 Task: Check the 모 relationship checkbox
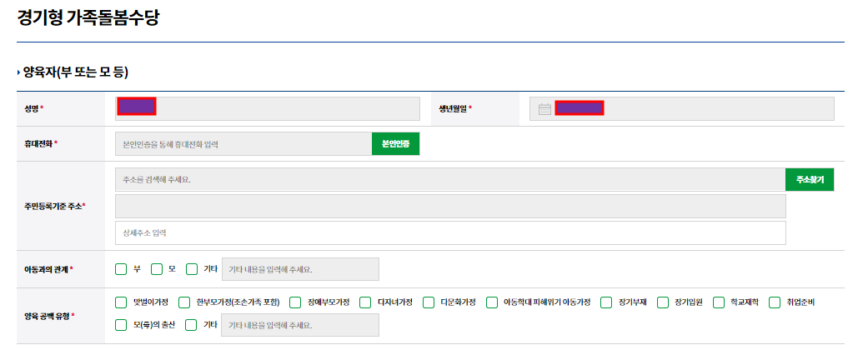(x=157, y=269)
